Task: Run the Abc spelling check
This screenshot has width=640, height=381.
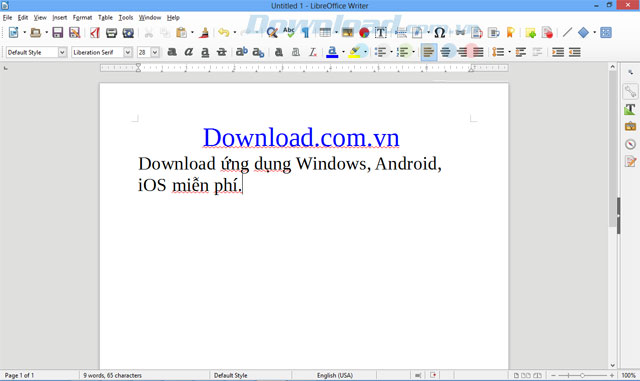Action: tap(289, 32)
